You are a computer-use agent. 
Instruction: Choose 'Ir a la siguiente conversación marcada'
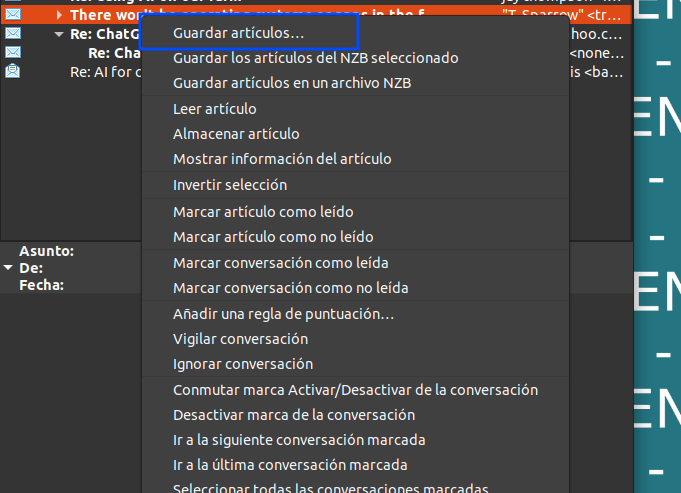pyautogui.click(x=355, y=440)
